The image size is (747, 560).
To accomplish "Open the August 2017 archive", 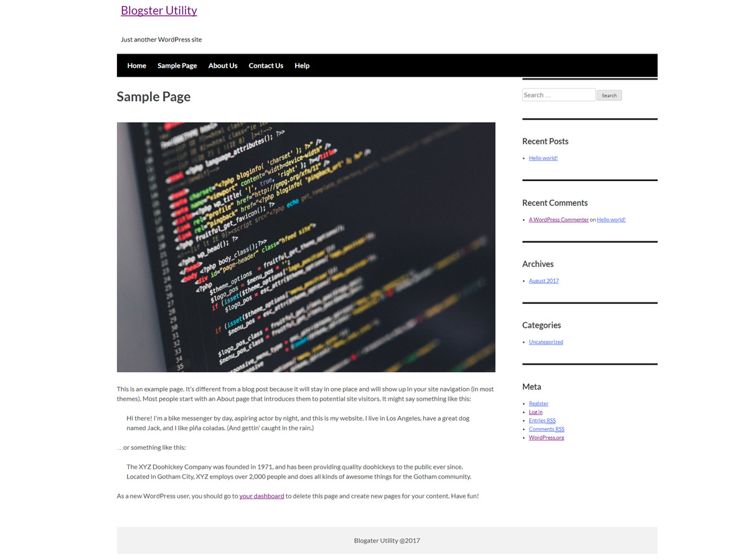I will pyautogui.click(x=543, y=281).
